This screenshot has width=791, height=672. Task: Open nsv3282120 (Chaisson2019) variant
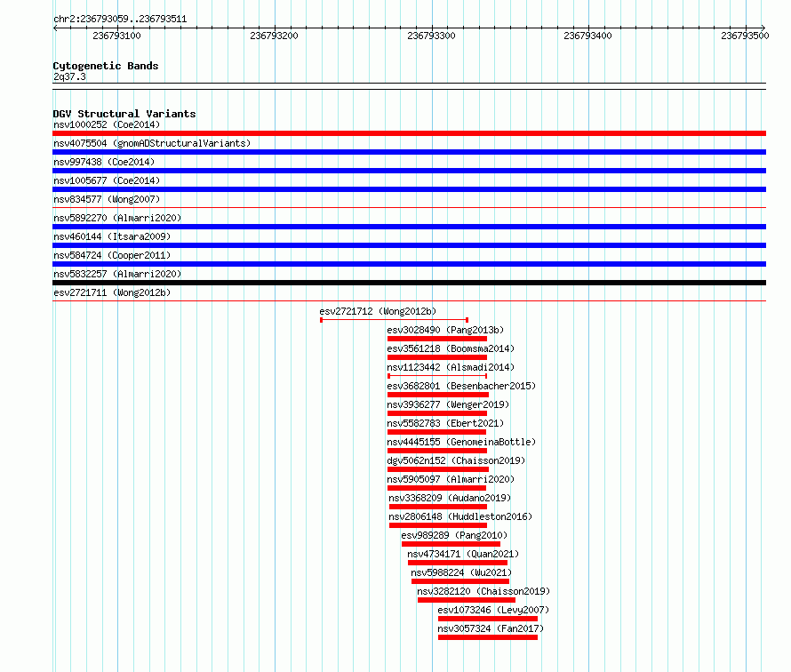[483, 591]
